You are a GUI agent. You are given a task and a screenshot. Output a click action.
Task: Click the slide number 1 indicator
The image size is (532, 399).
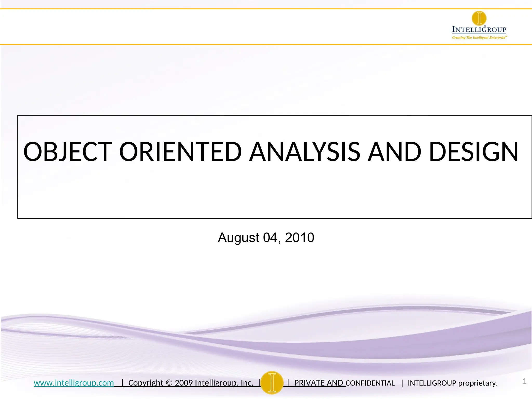pos(524,381)
